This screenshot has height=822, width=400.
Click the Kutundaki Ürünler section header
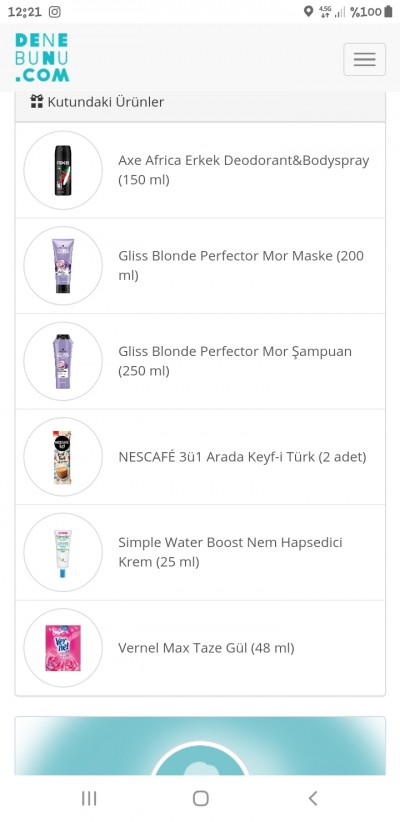pyautogui.click(x=200, y=102)
